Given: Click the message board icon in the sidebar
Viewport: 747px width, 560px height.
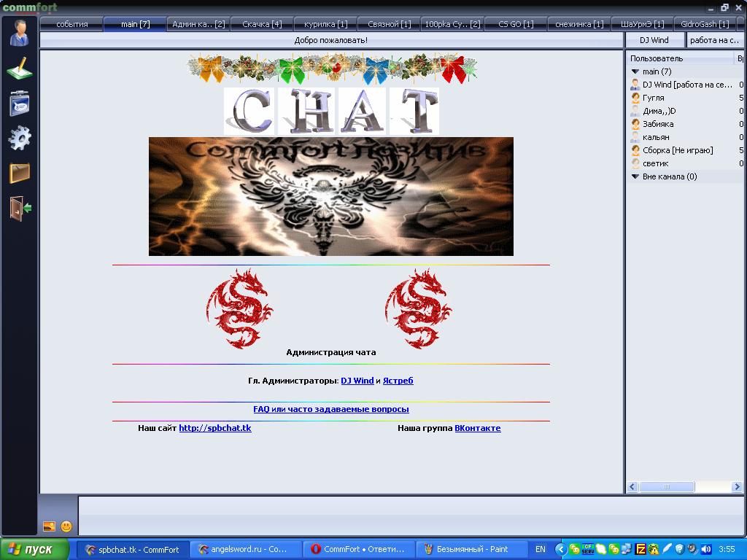Looking at the screenshot, I should (19, 104).
